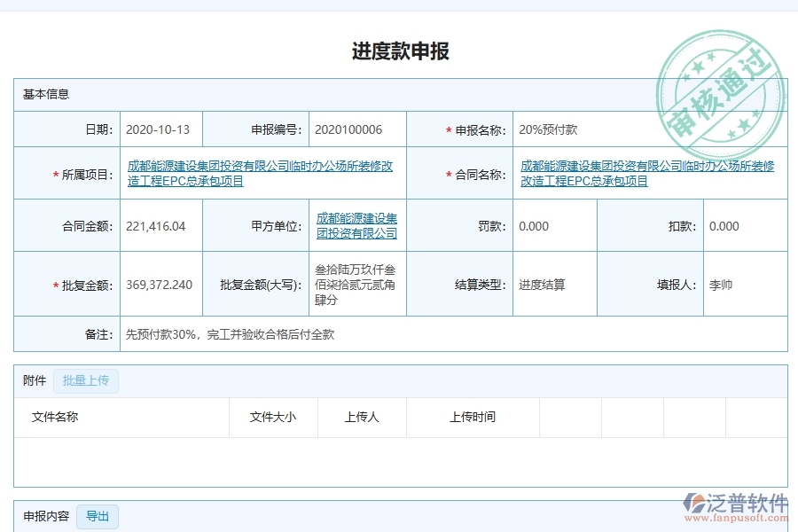
Task: Click the 批量上传 upload button
Action: [86, 380]
